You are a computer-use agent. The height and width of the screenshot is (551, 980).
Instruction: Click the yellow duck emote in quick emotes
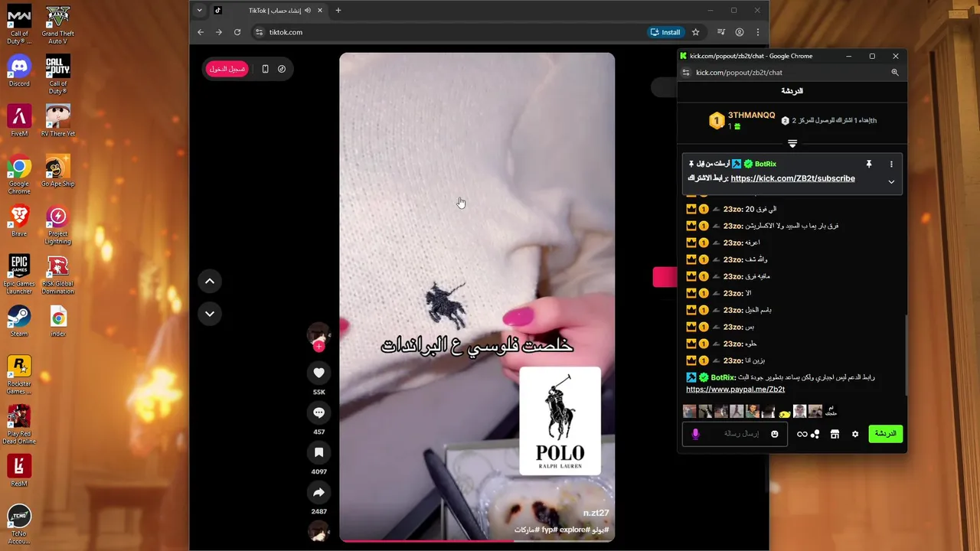point(784,413)
